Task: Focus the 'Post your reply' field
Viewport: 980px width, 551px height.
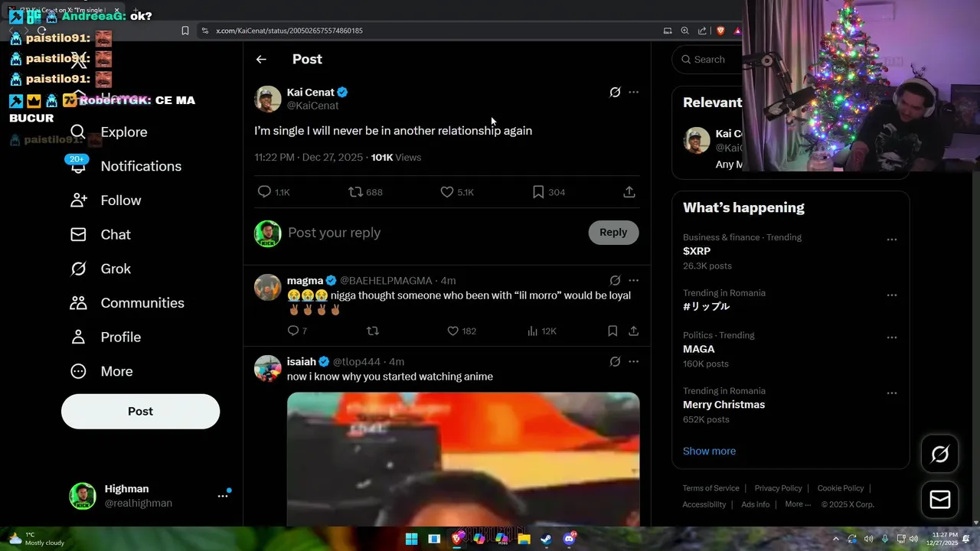Action: pos(433,233)
